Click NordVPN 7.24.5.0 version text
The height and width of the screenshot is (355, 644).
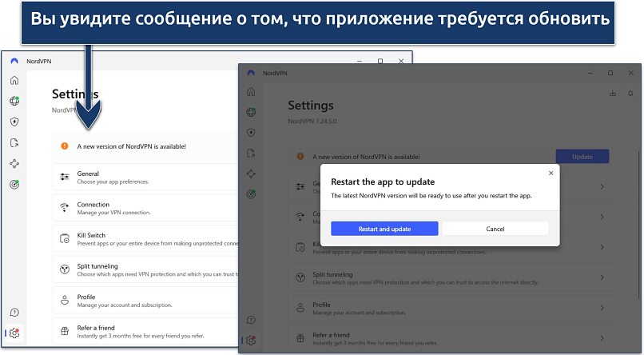pyautogui.click(x=312, y=122)
